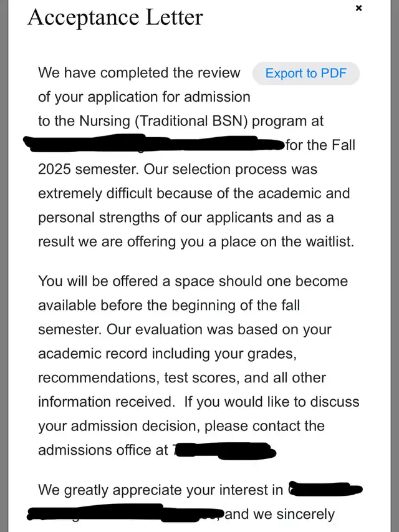399x532 pixels.
Task: Click the line 'We have completed the review'
Action: (x=139, y=73)
